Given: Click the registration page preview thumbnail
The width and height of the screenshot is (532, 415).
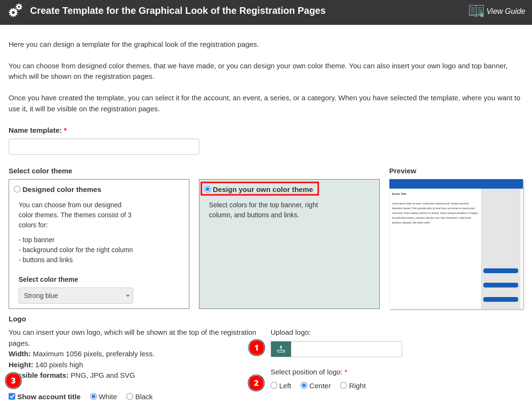Looking at the screenshot, I should [456, 244].
